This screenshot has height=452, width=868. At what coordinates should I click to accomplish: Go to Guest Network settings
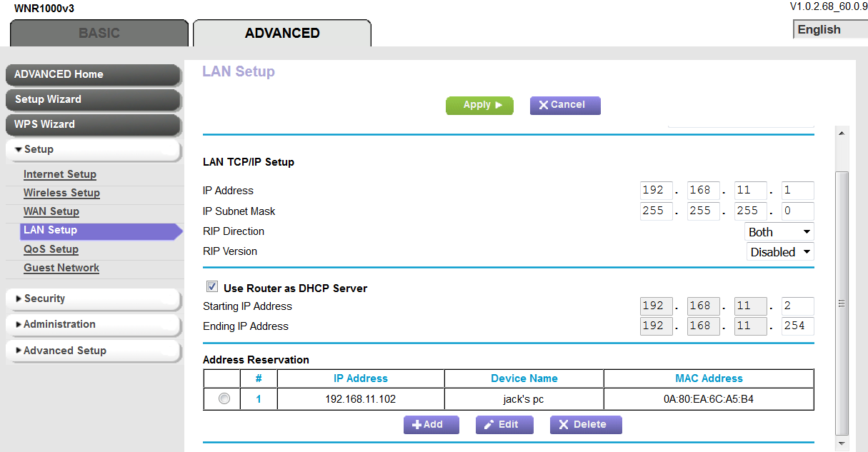61,268
